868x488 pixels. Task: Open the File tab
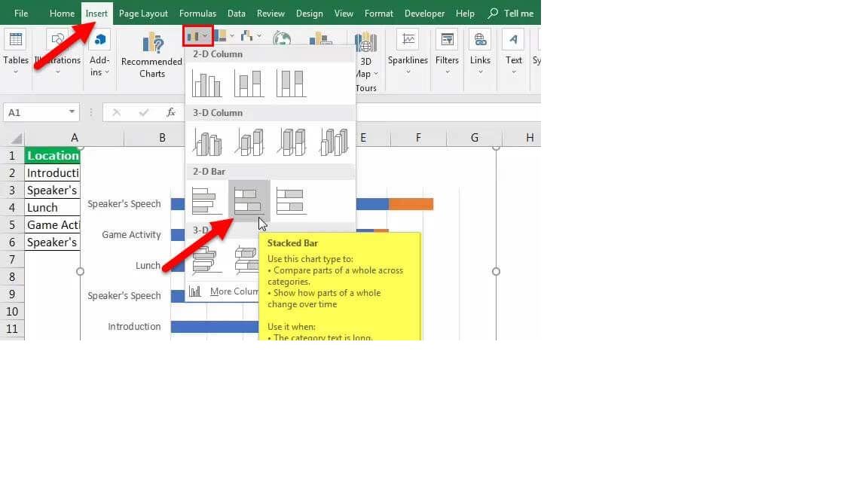pos(21,14)
